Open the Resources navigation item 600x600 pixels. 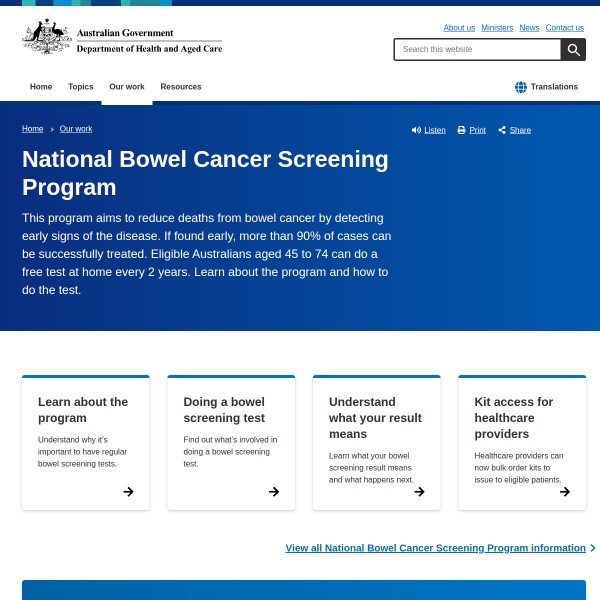181,87
